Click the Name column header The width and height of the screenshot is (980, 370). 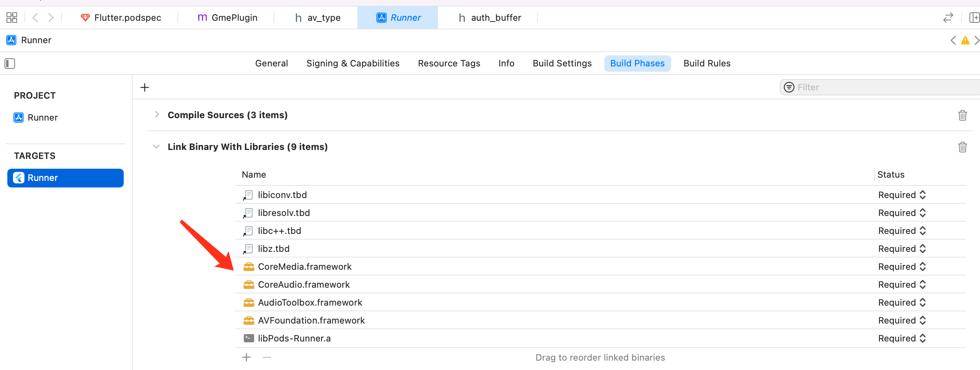(x=254, y=175)
